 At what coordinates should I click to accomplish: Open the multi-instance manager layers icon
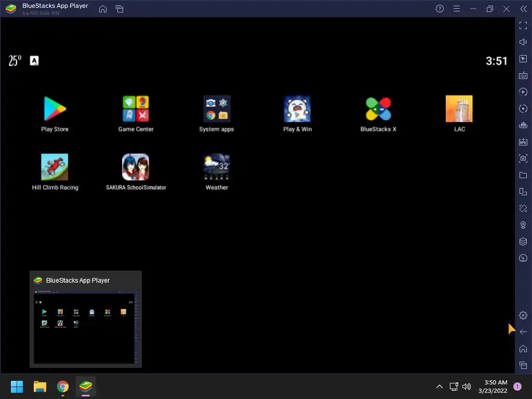click(523, 242)
